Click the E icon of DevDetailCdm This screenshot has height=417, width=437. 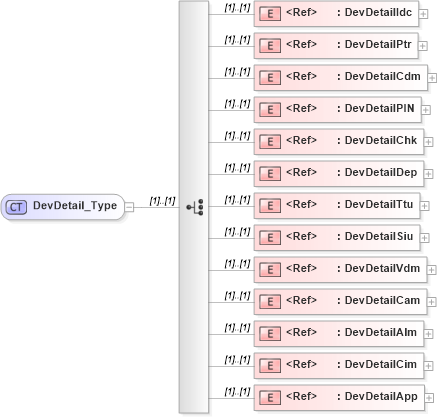(x=270, y=78)
